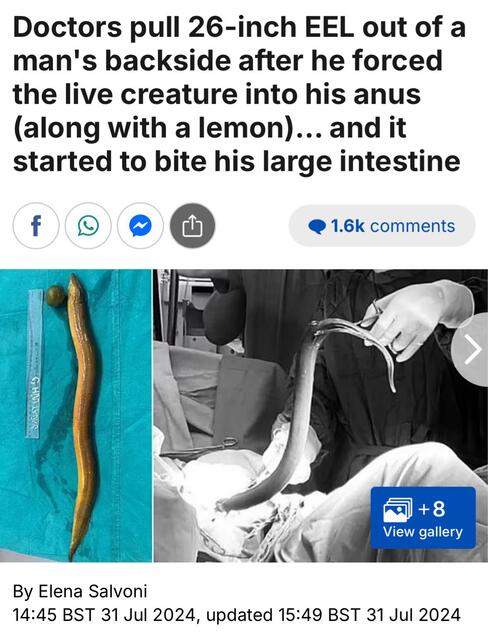Share the article on Facebook
The height and width of the screenshot is (640, 488).
36,226
